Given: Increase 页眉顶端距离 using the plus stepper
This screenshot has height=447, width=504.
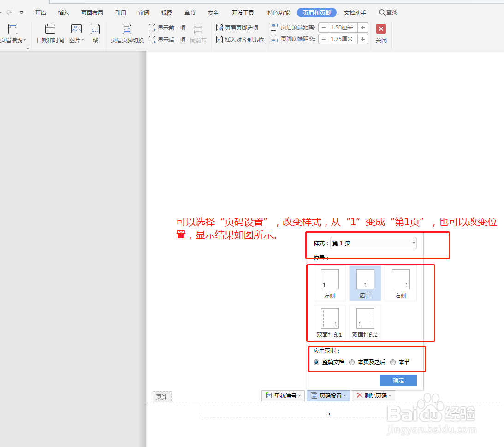Looking at the screenshot, I should click(x=363, y=27).
